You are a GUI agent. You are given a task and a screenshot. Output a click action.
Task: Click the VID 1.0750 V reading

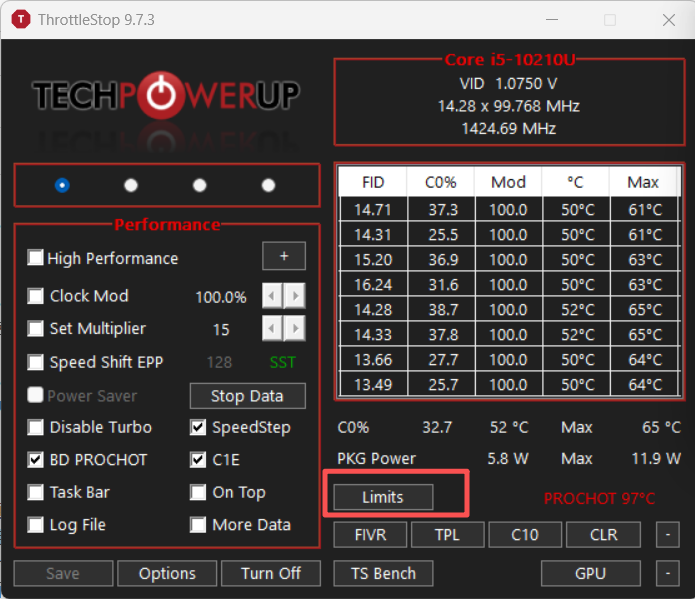(x=508, y=83)
